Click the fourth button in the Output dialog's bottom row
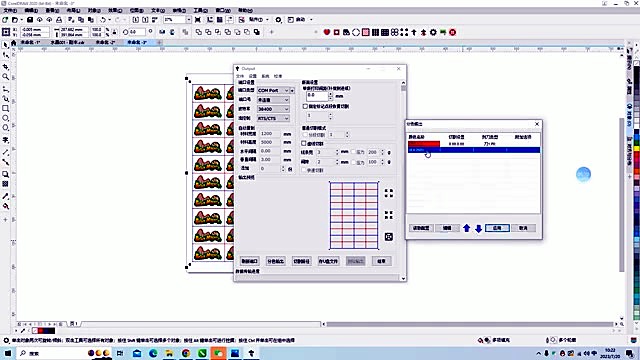The width and height of the screenshot is (640, 360). [x=329, y=261]
